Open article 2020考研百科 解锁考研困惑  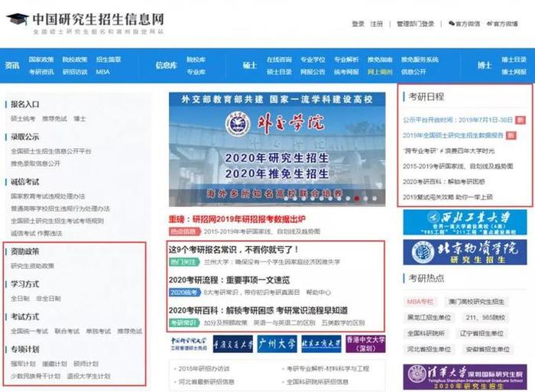(258, 310)
